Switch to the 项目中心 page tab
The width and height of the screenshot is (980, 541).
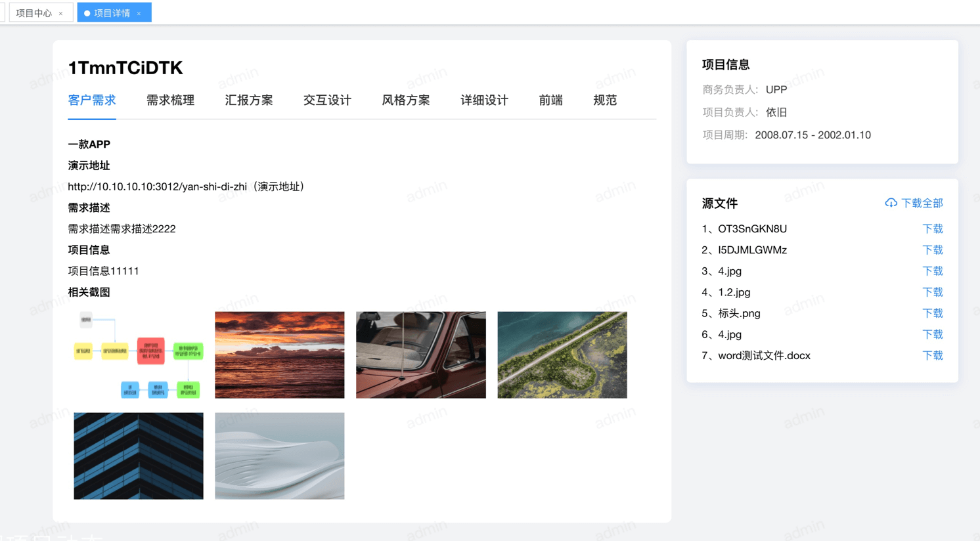tap(41, 12)
